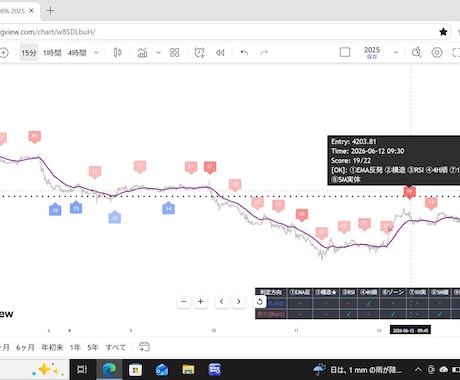The image size is (460, 380).
Task: Click the blue signal label 14
Action: pyautogui.click(x=168, y=208)
